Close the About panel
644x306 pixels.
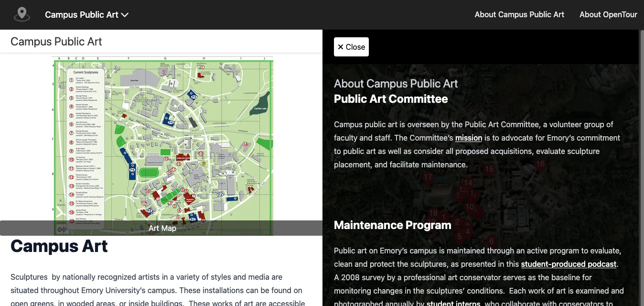tap(351, 47)
